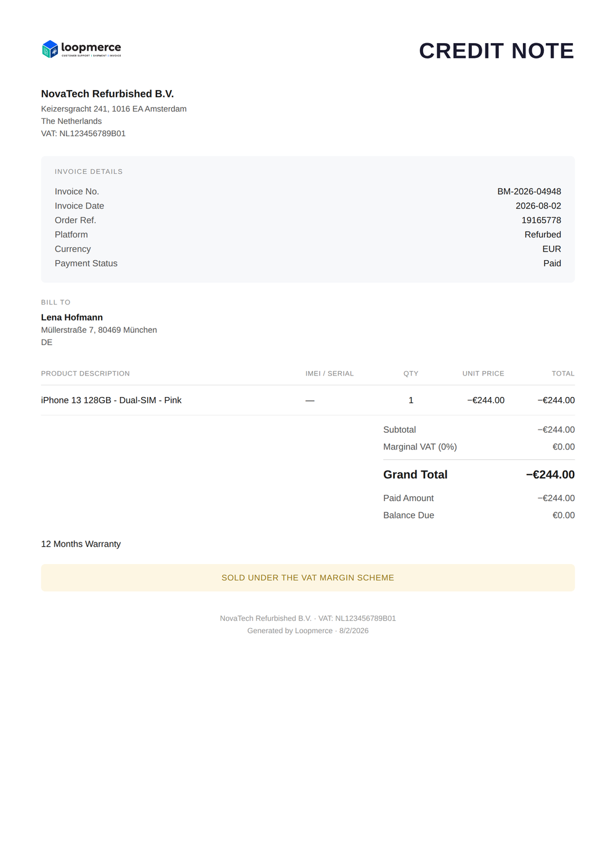Click the IMEI / SERIAL column header
The height and width of the screenshot is (863, 616).
tap(330, 374)
